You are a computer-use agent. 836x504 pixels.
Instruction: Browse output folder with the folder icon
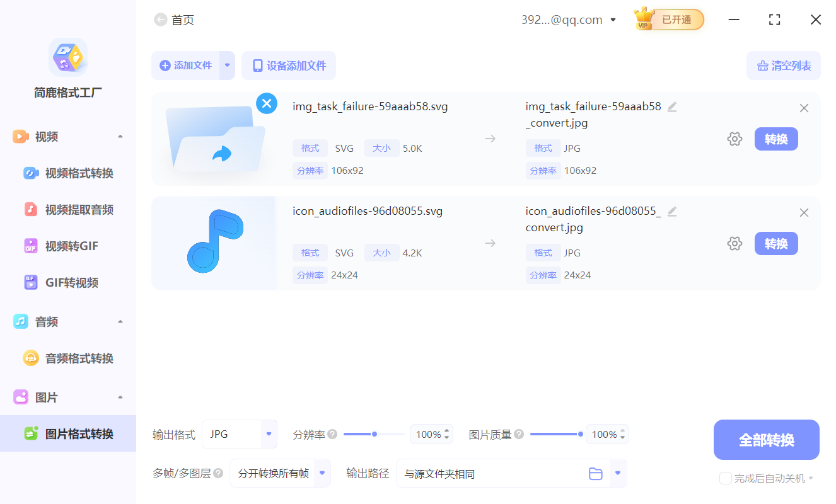coord(596,474)
